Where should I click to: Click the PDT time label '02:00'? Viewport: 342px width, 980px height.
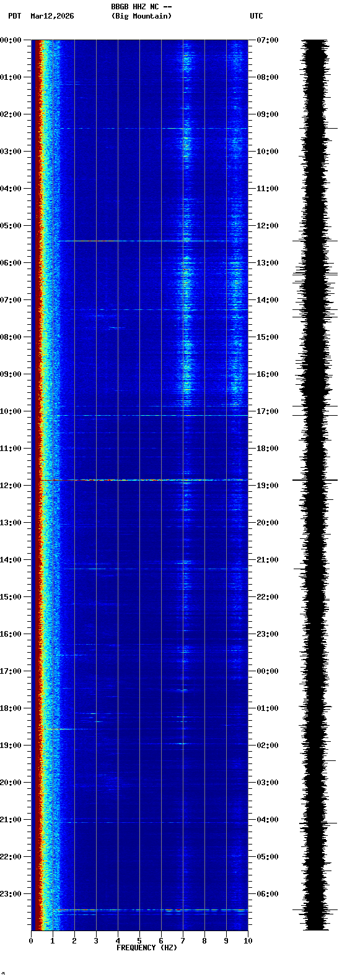[11, 114]
